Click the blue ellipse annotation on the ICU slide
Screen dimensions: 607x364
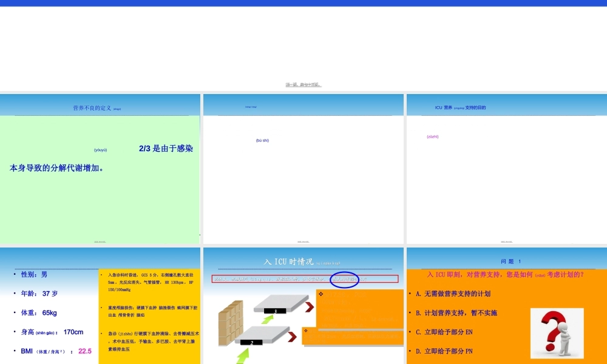(x=345, y=279)
